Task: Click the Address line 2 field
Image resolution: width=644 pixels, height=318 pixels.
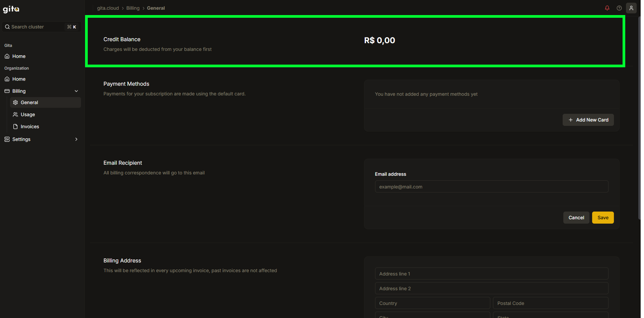Action: (x=492, y=288)
